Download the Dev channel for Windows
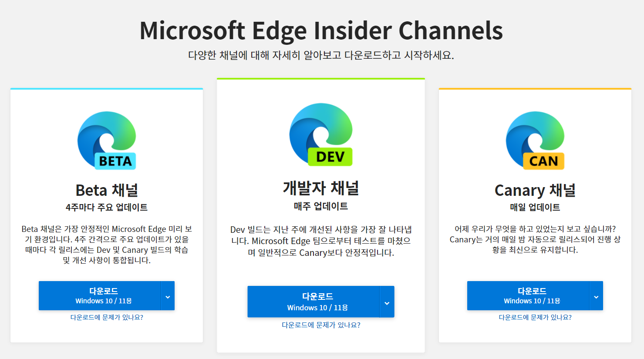Screen dimensions: 644x359 tap(314, 302)
